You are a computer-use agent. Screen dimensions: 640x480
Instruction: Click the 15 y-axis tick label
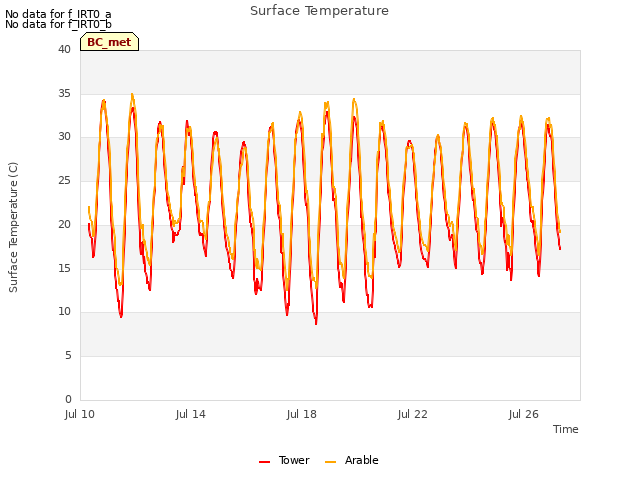[64, 268]
